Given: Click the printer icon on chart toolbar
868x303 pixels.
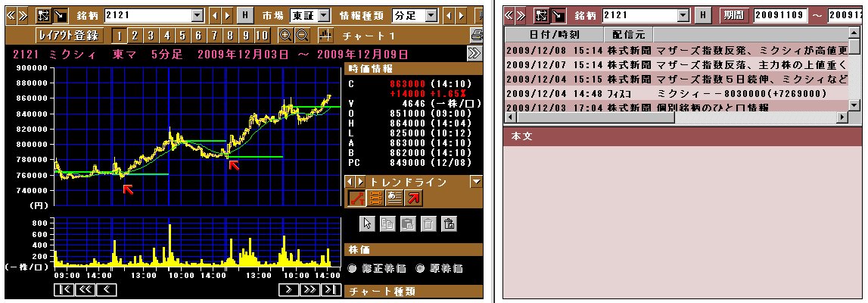Looking at the screenshot, I should (477, 35).
